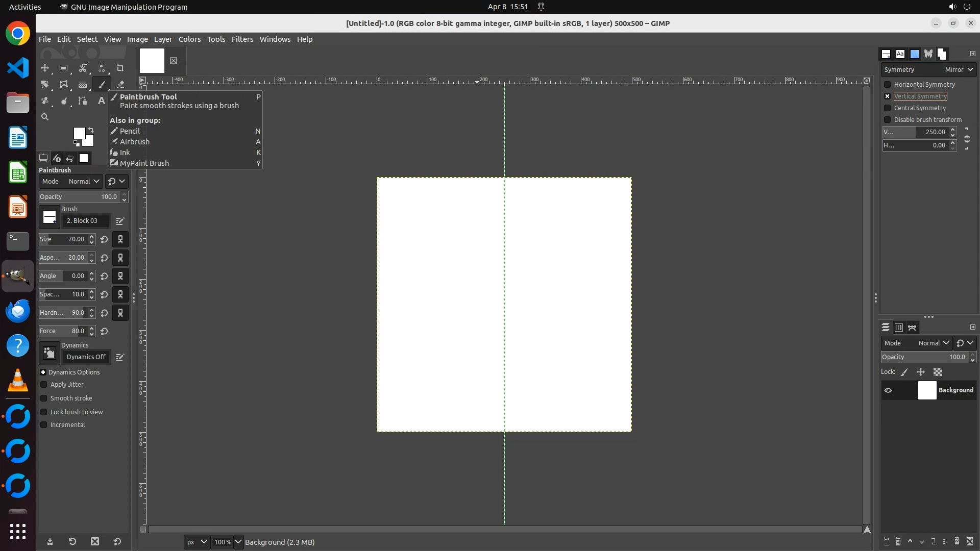980x551 pixels.
Task: Select the Zoom magnifier tool
Action: 45,117
